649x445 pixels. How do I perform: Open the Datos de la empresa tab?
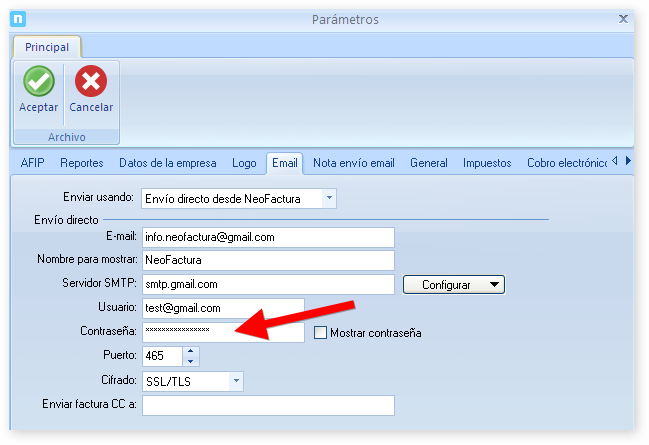click(167, 163)
